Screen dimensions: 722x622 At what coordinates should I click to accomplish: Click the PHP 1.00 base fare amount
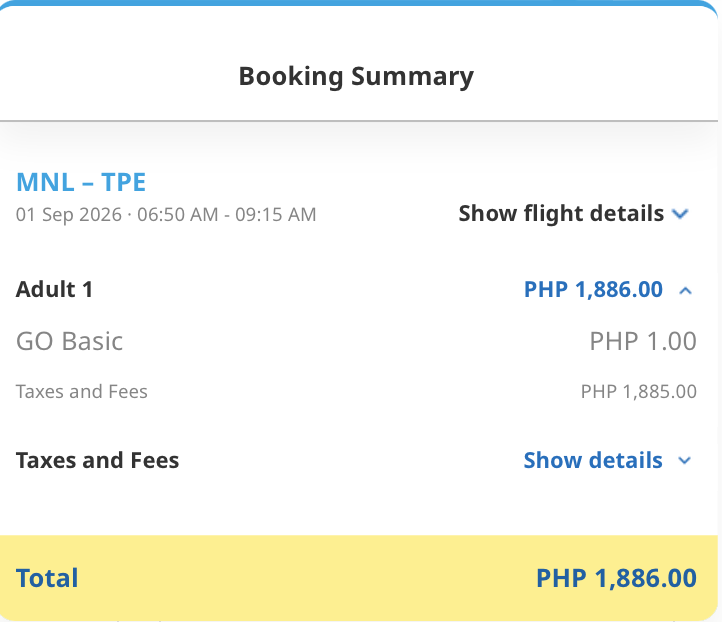pos(643,341)
